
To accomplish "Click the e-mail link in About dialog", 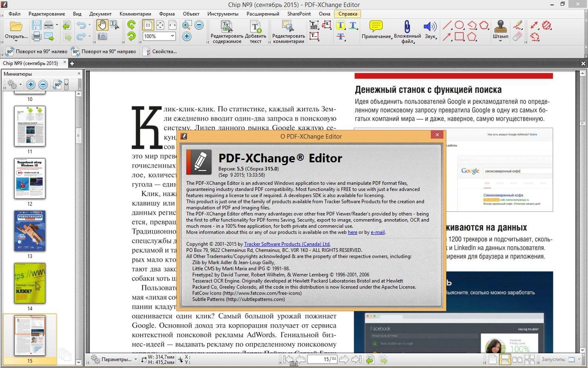I will [x=377, y=232].
